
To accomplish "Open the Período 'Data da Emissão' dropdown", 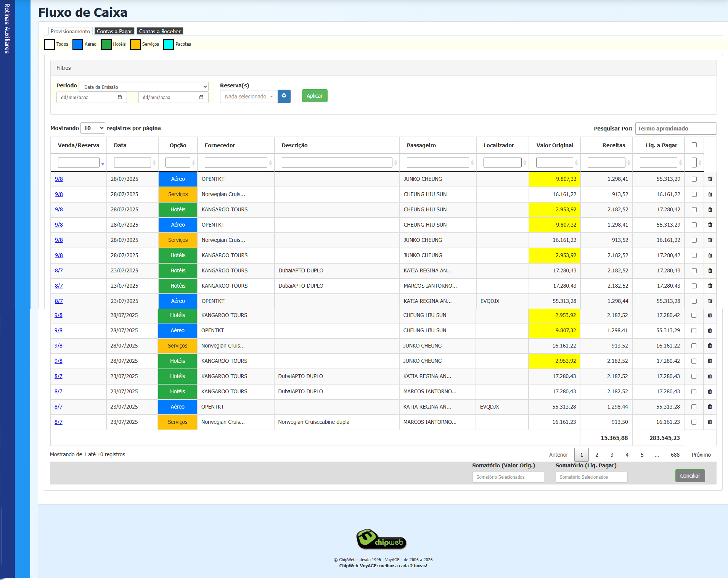I will coord(143,87).
